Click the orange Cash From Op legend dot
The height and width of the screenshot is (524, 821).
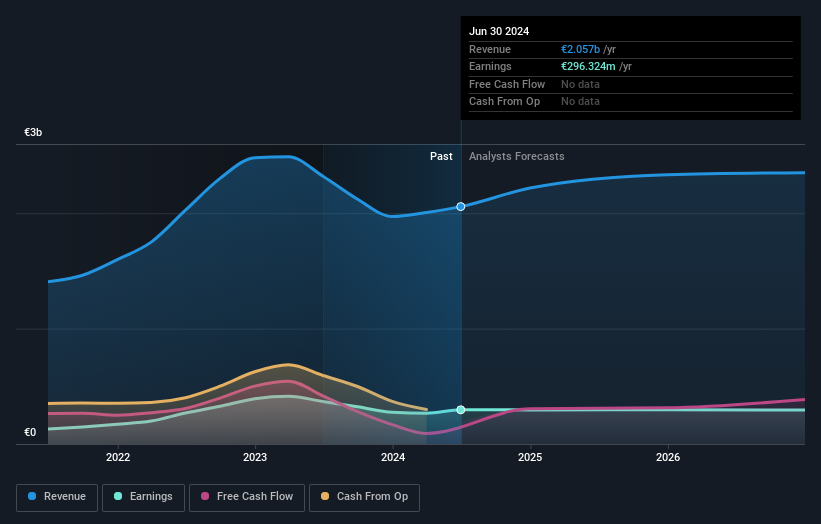(325, 496)
